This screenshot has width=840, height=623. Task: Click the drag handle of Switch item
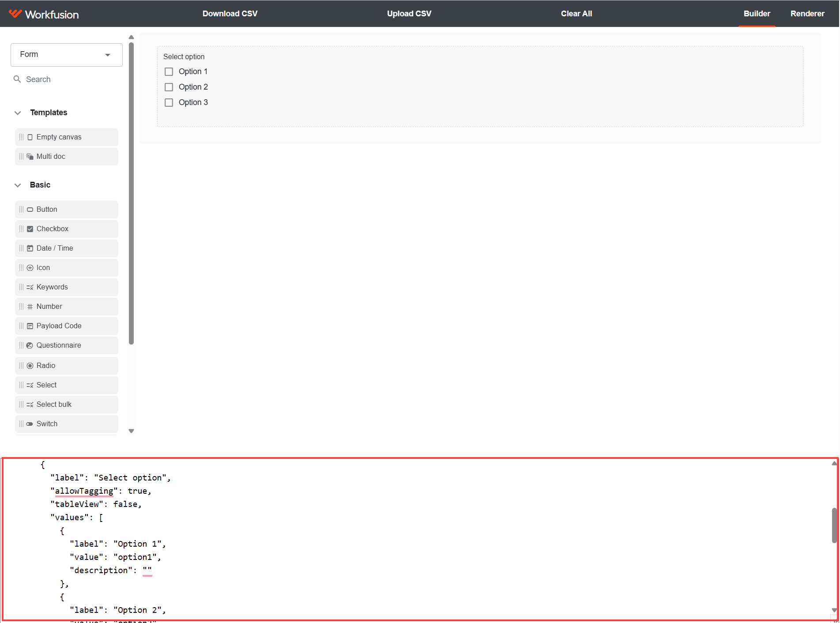click(x=21, y=424)
